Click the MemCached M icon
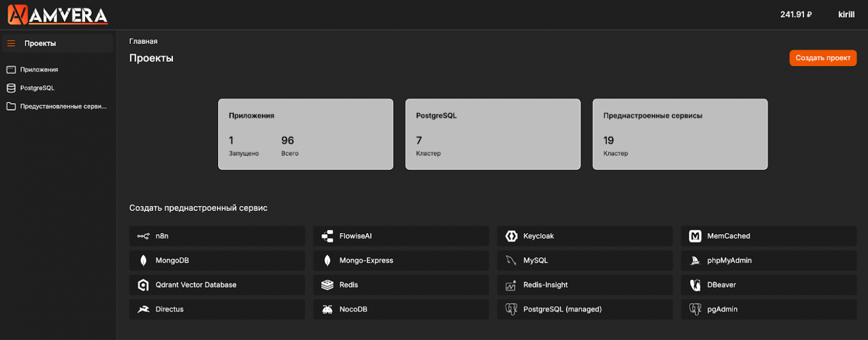The image size is (868, 340). coord(695,236)
